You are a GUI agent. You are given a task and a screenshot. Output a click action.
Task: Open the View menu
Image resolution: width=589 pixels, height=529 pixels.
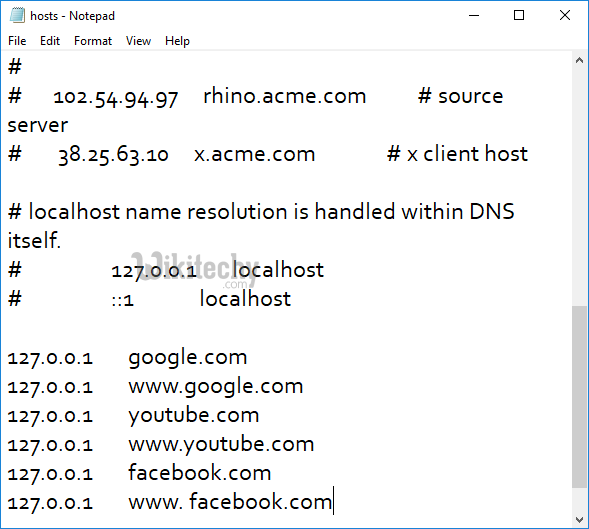click(x=138, y=41)
